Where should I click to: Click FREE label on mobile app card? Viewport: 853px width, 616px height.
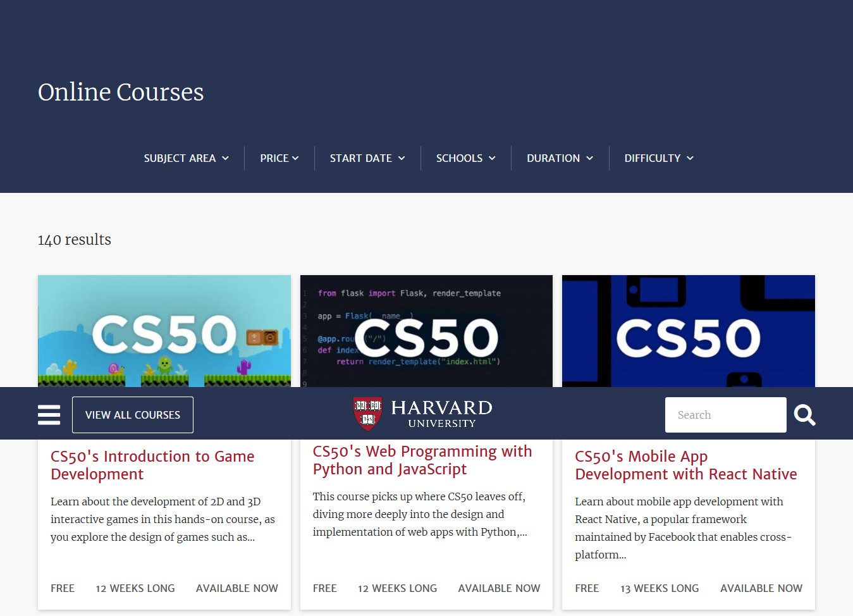[x=587, y=588]
